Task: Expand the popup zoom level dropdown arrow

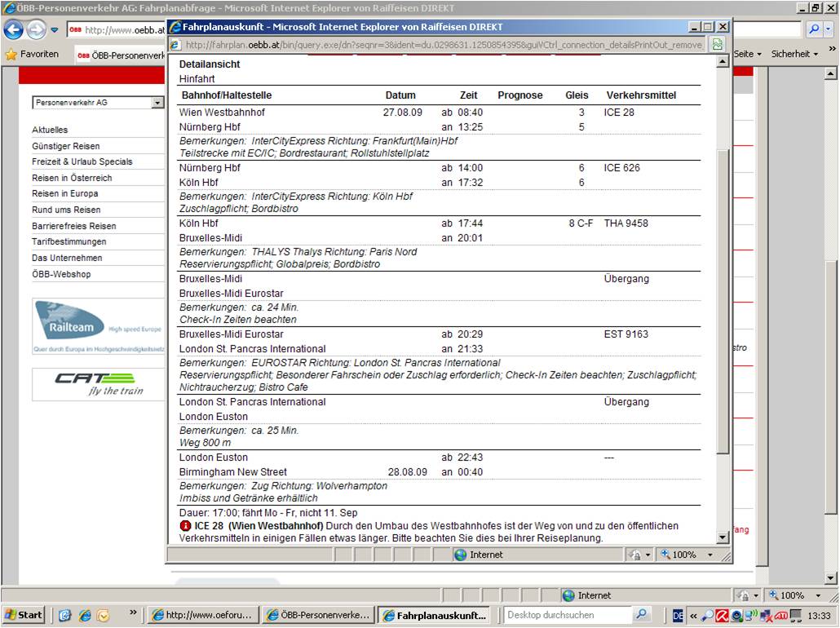Action: pyautogui.click(x=710, y=555)
